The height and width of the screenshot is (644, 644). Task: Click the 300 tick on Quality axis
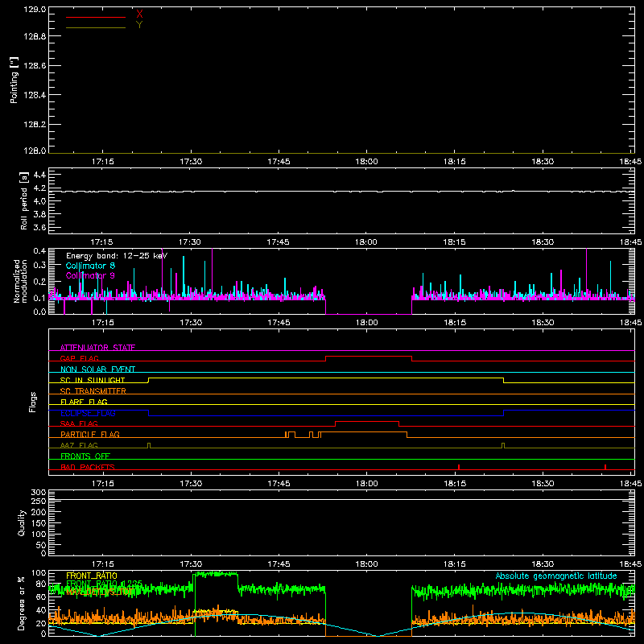[38, 493]
